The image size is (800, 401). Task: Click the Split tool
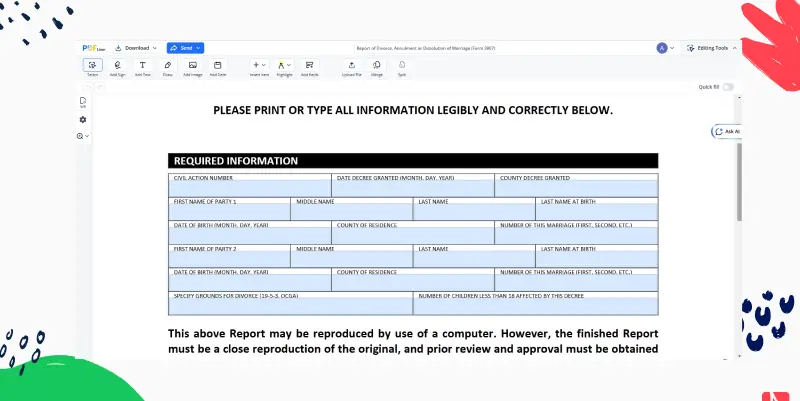pos(402,67)
